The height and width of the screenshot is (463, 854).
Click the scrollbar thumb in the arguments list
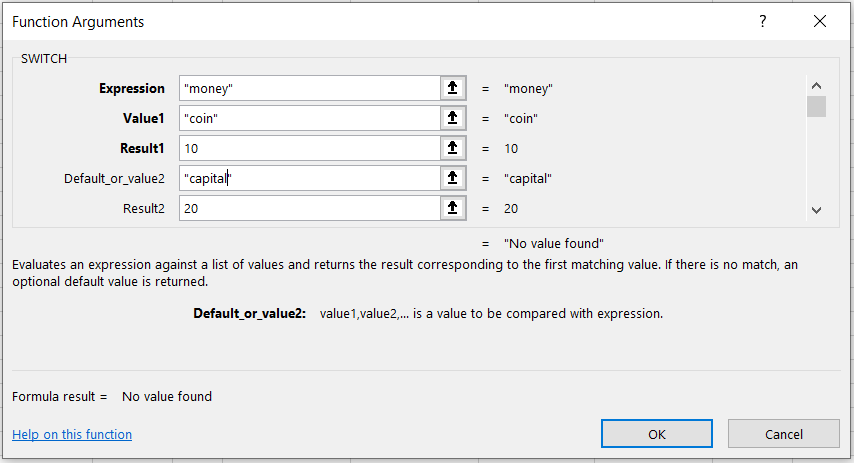point(816,107)
